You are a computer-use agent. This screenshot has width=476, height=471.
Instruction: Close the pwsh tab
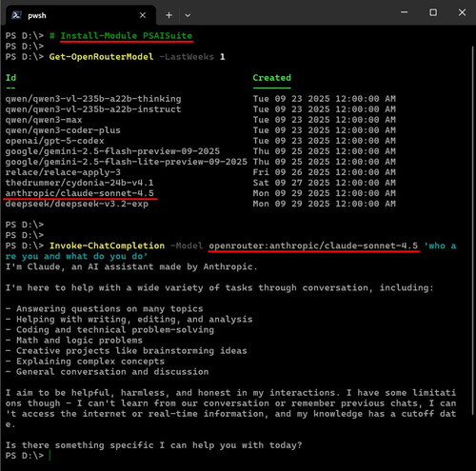tap(143, 15)
